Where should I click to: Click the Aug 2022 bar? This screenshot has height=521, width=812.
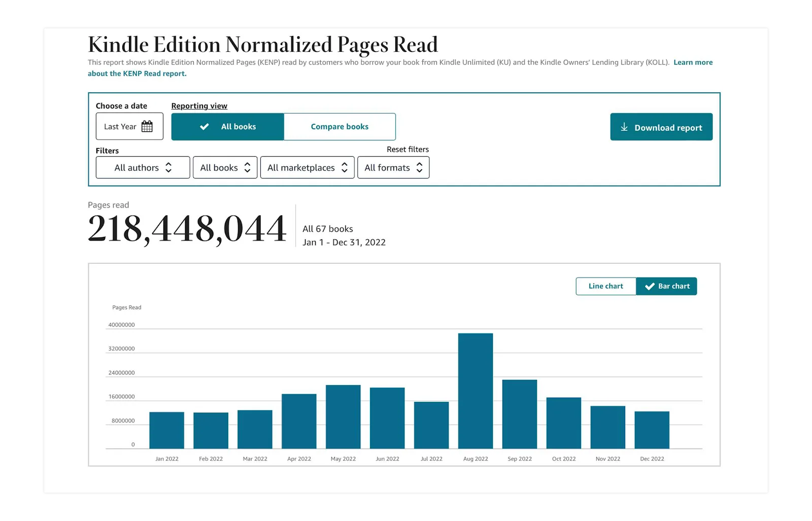pos(476,391)
